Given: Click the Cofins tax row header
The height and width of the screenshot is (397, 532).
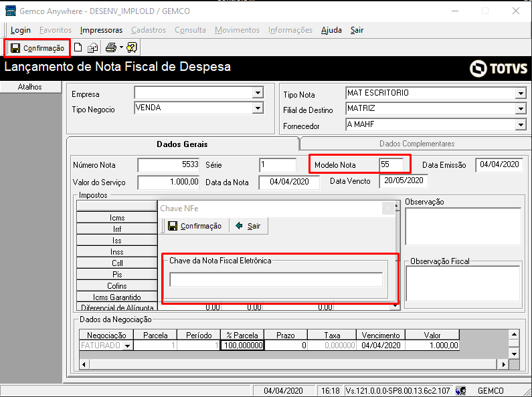Looking at the screenshot, I should tap(117, 285).
